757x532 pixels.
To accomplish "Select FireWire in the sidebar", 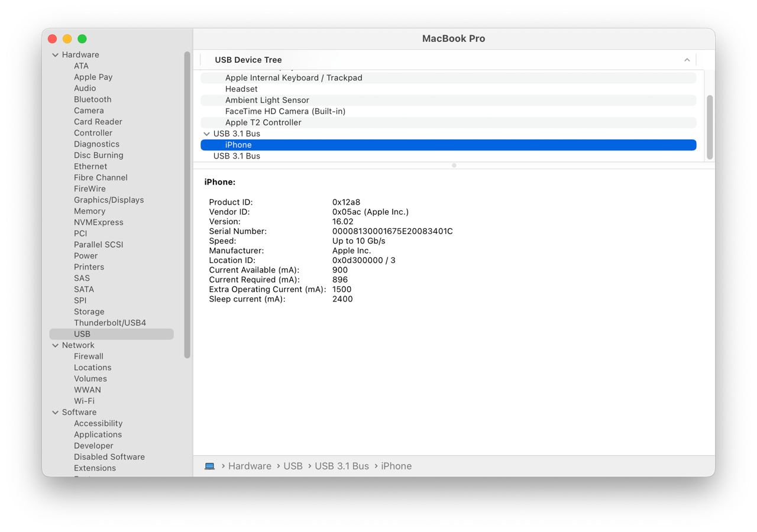I will (89, 189).
